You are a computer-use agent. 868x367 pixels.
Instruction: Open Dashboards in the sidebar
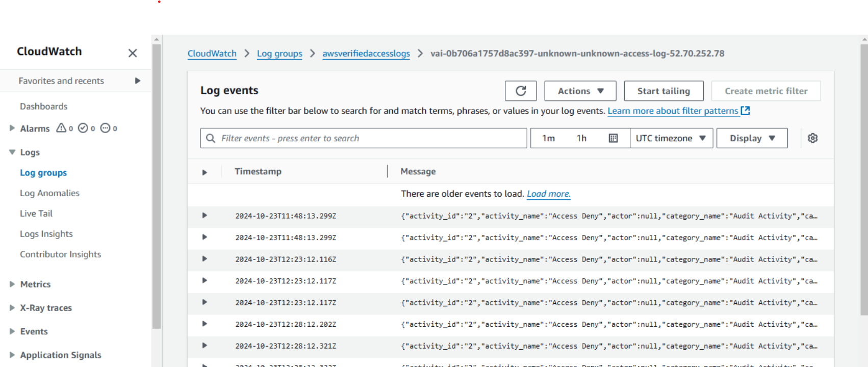43,106
